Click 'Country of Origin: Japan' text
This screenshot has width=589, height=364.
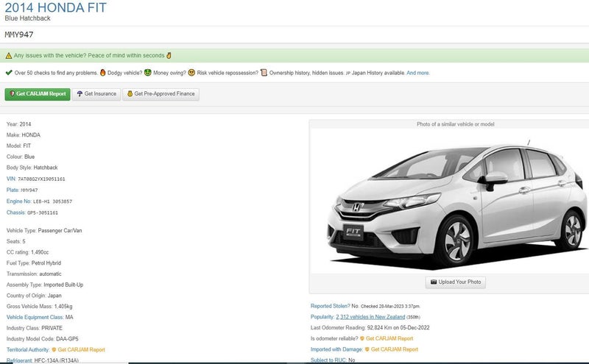coord(34,296)
